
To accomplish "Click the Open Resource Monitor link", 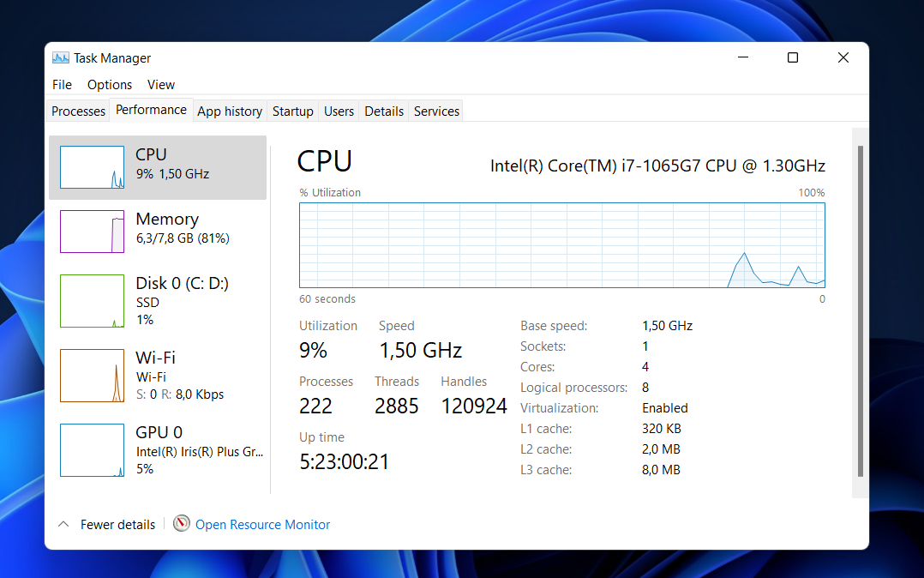I will (x=262, y=524).
